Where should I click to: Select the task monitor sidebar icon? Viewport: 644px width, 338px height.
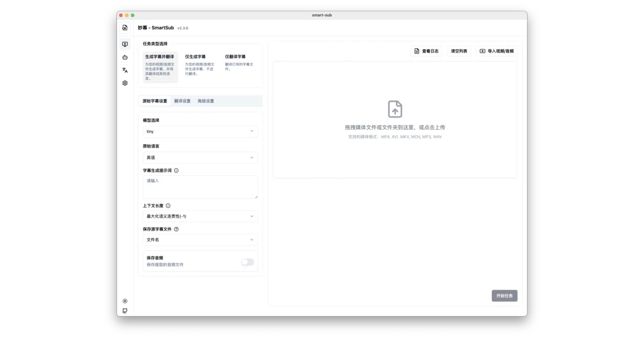click(125, 45)
